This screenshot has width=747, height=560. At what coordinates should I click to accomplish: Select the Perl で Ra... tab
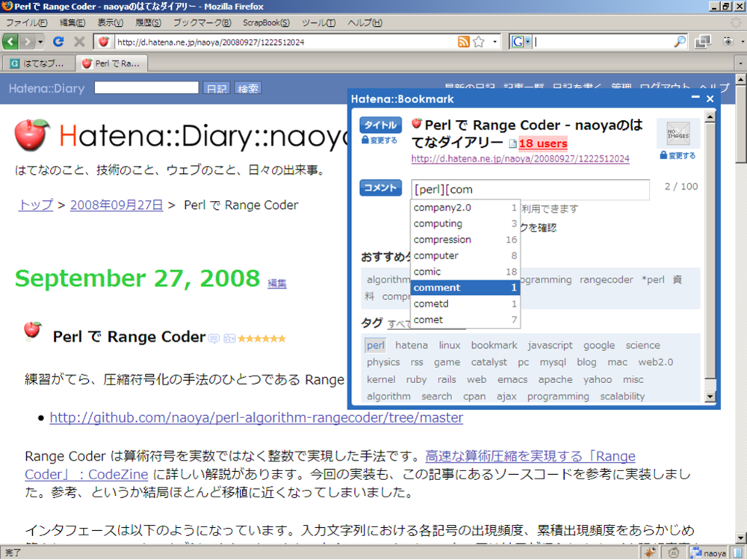pos(111,63)
